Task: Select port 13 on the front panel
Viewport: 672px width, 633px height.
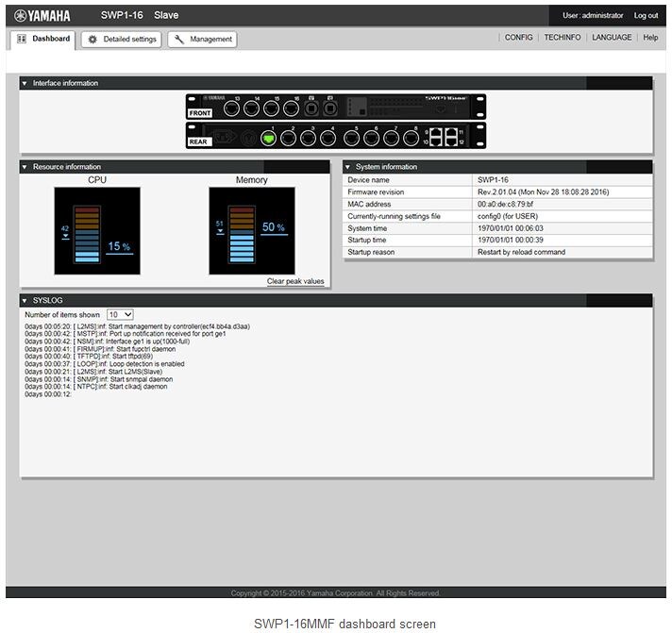Action: coord(236,105)
